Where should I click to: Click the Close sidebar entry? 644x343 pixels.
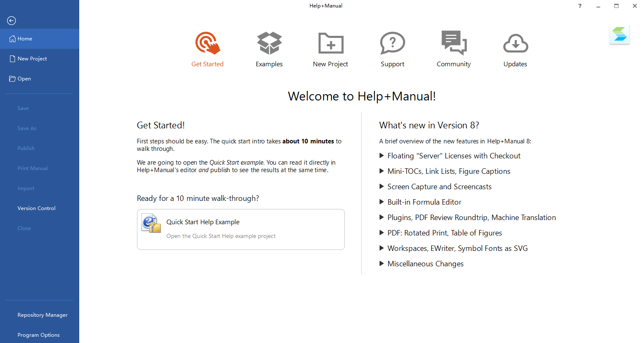coord(24,228)
